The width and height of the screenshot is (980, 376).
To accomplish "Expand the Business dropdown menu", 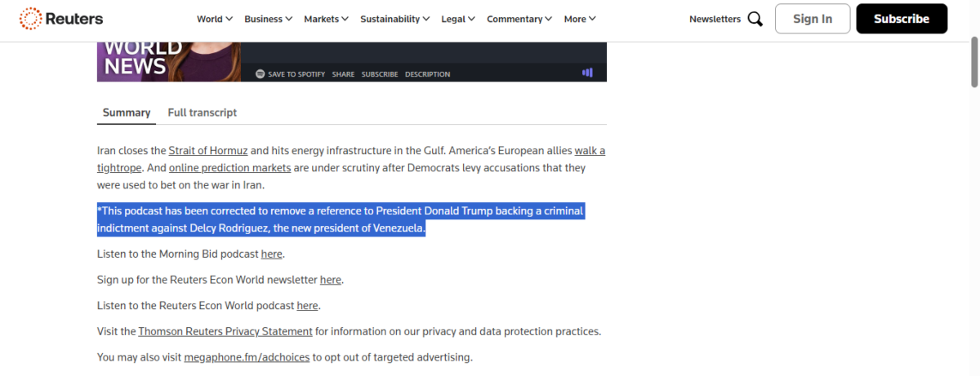I will tap(269, 19).
